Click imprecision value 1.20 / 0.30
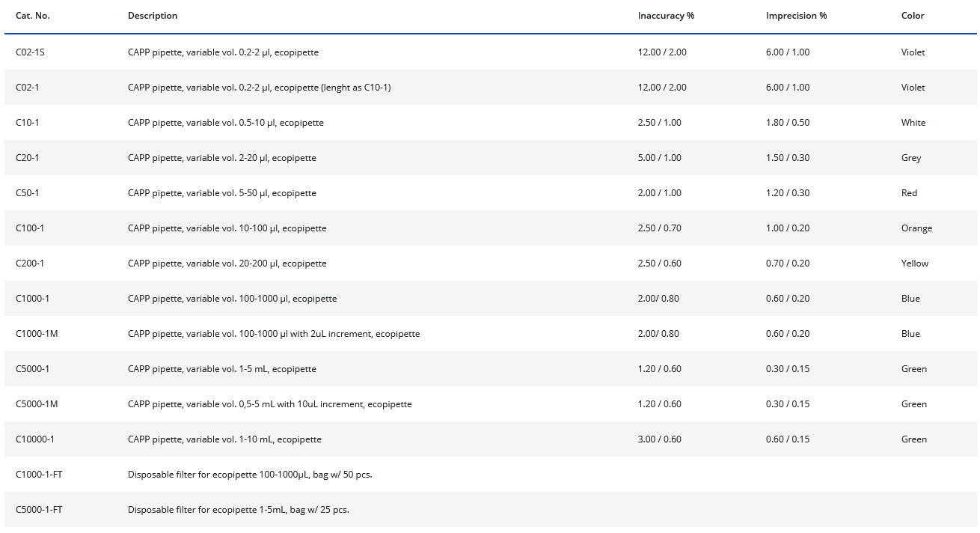 [788, 193]
